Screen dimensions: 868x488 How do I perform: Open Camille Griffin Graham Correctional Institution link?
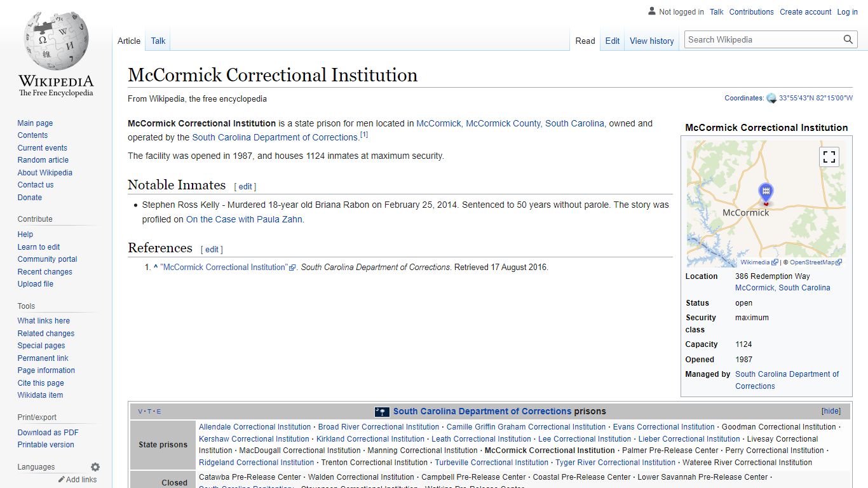click(526, 427)
